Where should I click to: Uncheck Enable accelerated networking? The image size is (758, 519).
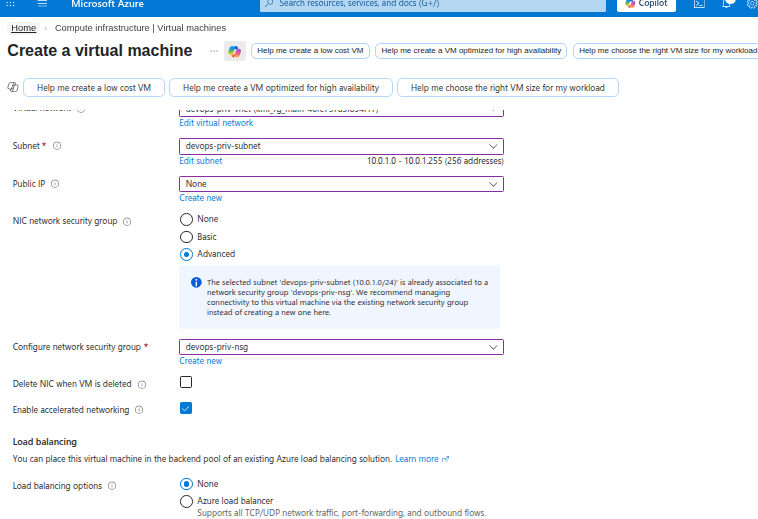tap(186, 408)
